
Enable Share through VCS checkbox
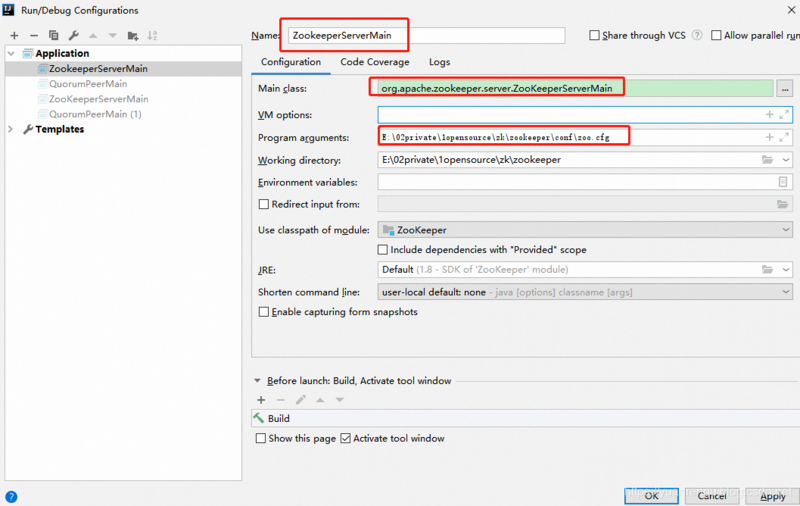click(x=594, y=35)
